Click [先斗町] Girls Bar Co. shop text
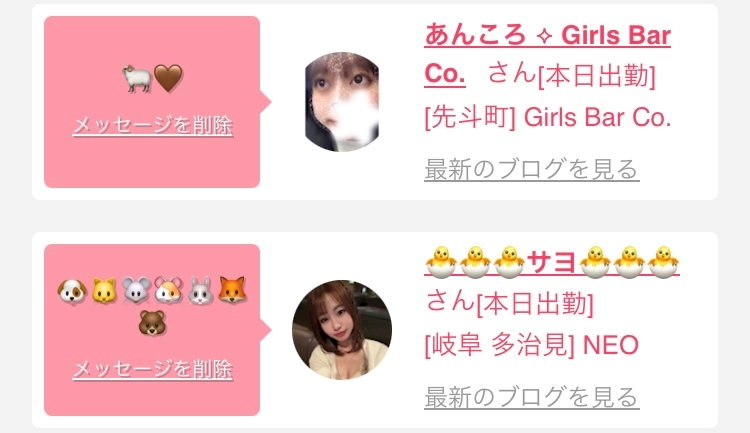This screenshot has height=433, width=750. click(548, 118)
